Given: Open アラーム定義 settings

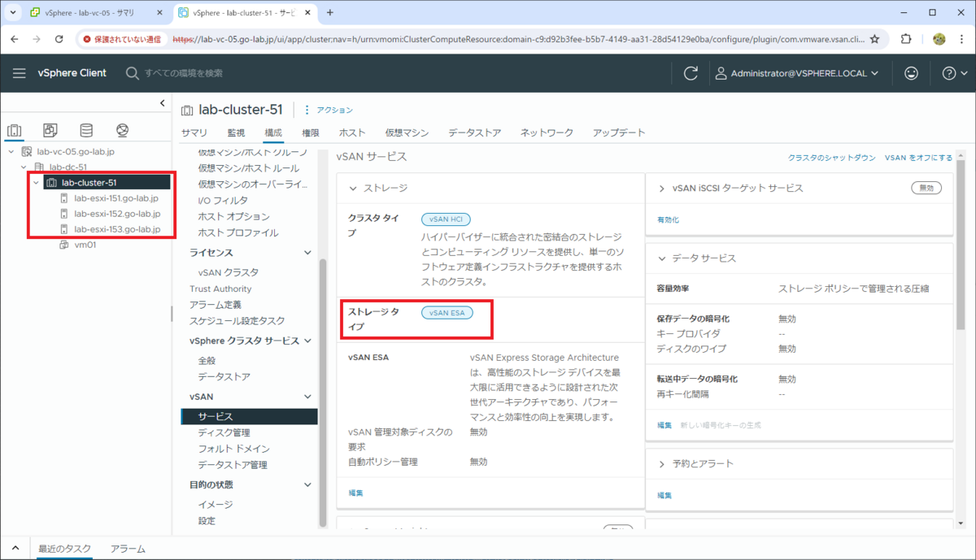Looking at the screenshot, I should [216, 305].
